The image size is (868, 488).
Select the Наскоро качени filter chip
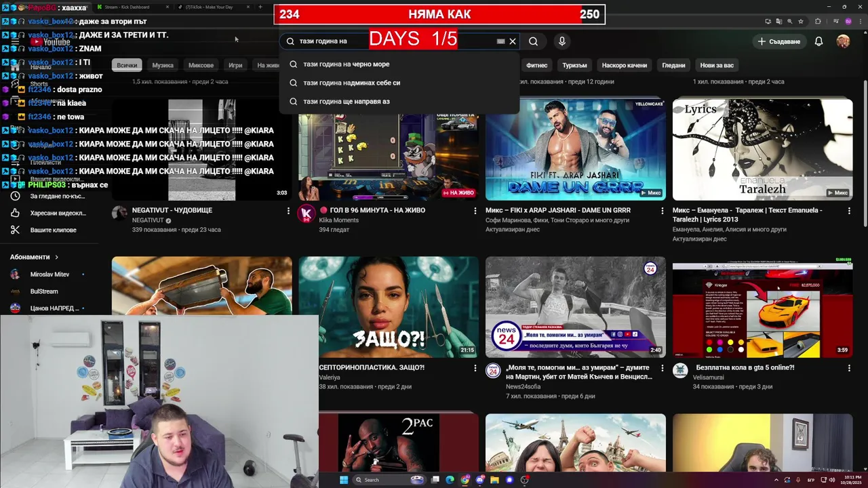625,65
